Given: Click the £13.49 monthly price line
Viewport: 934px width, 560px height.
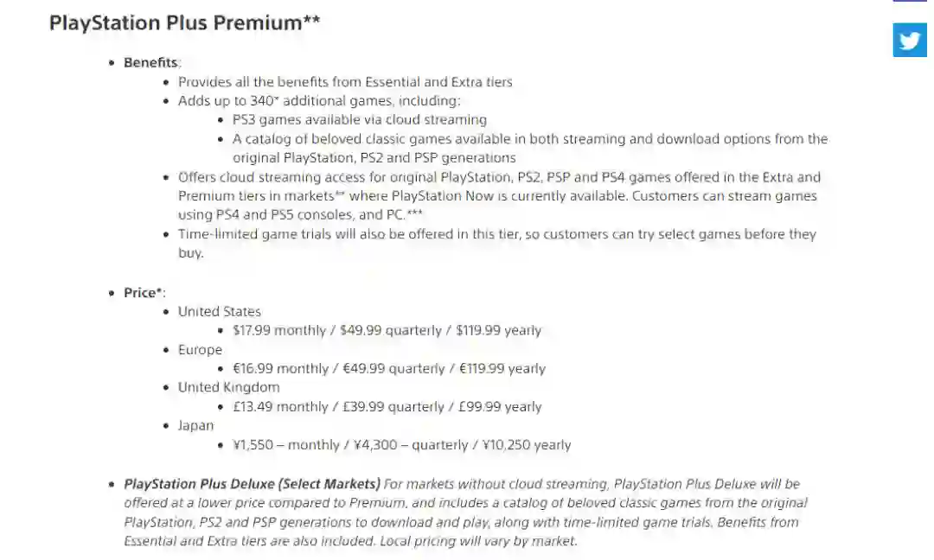Looking at the screenshot, I should click(x=387, y=406).
